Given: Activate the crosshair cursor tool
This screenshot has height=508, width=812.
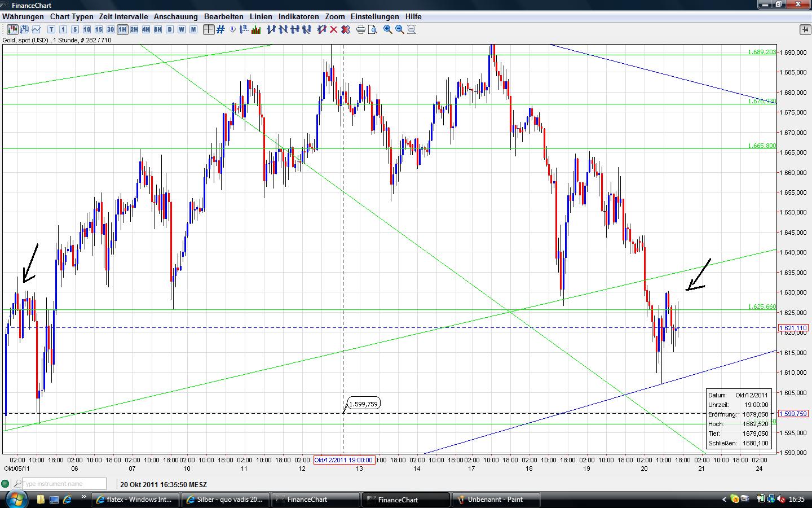Looking at the screenshot, I should [209, 29].
